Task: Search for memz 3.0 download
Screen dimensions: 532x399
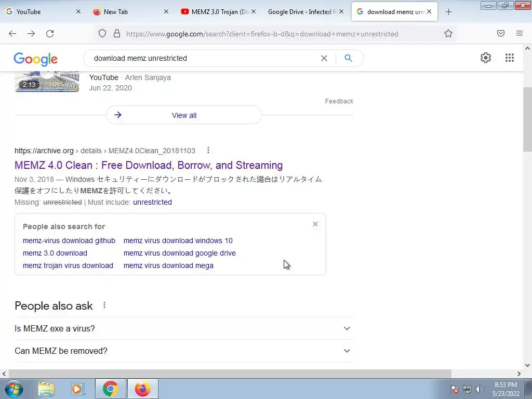Action: [x=55, y=253]
